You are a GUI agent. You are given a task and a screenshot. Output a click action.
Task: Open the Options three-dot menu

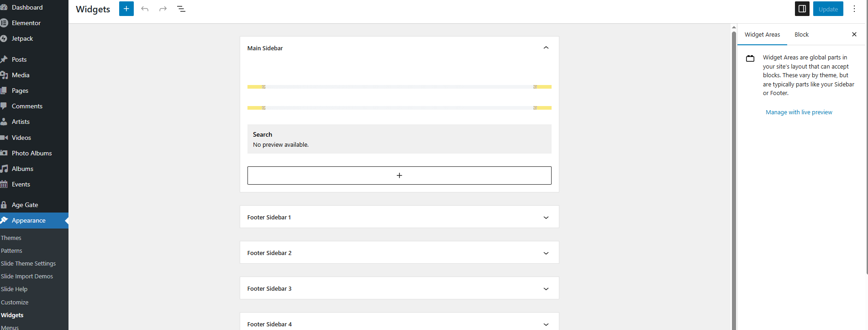[854, 9]
